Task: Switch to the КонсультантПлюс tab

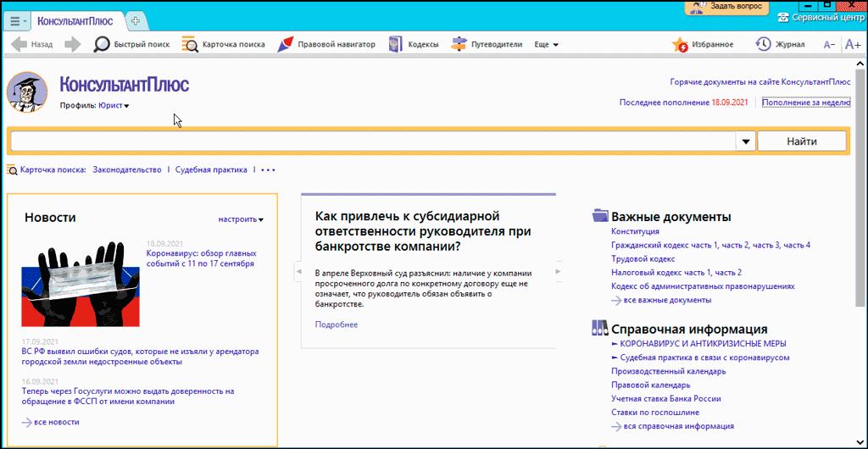Action: [x=75, y=21]
